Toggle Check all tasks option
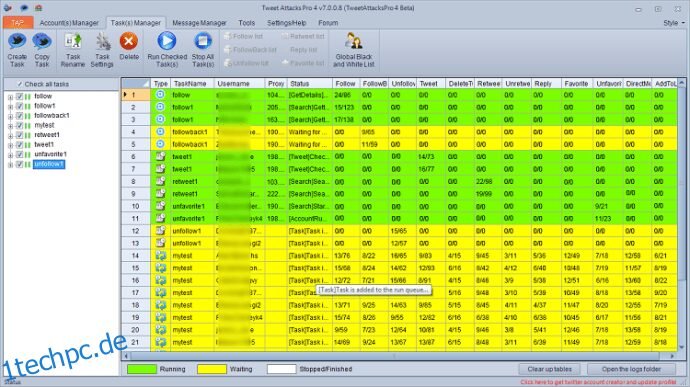Image resolution: width=690 pixels, height=387 pixels. pos(43,84)
